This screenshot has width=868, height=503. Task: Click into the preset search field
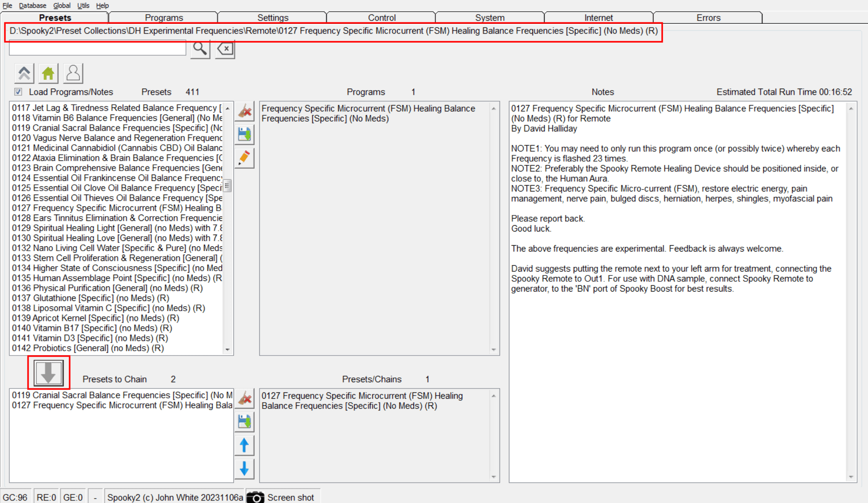(x=97, y=49)
